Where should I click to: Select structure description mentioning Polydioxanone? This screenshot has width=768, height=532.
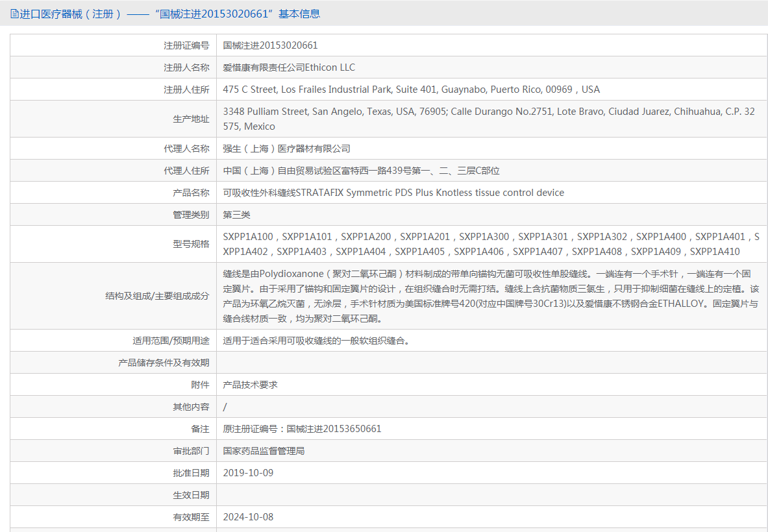(491, 296)
